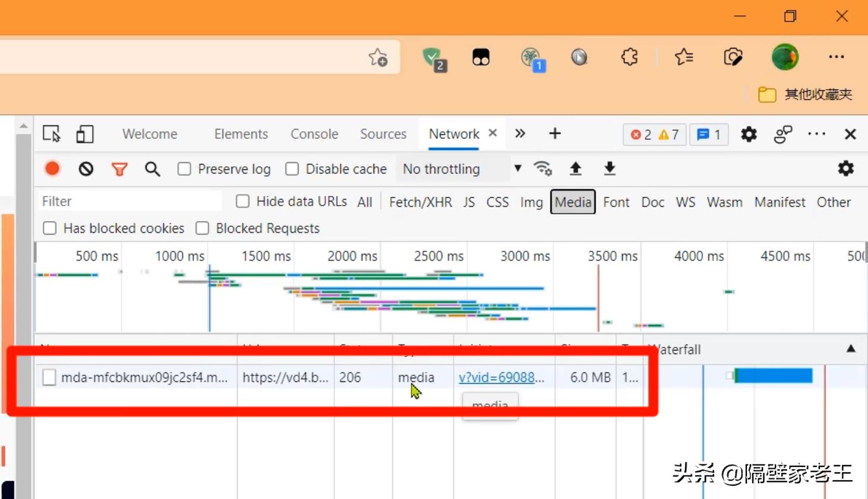Open the Tampermonkey extension icon
The image size is (868, 499).
[481, 57]
